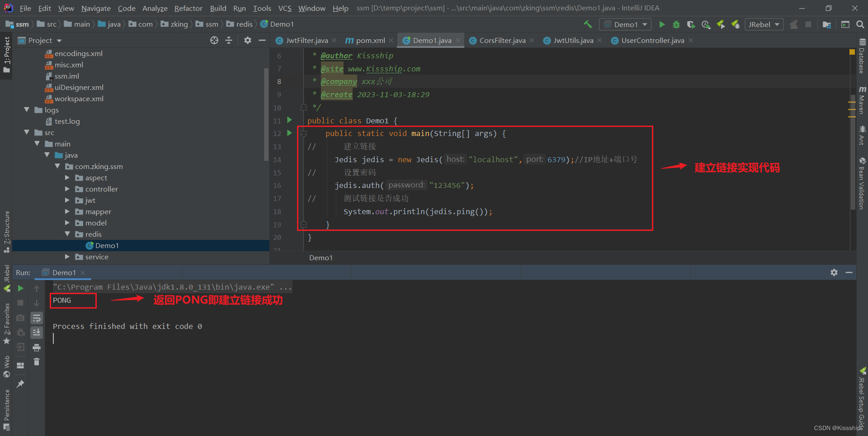The height and width of the screenshot is (436, 868).
Task: Close the Demo1 Run tab
Action: click(83, 272)
